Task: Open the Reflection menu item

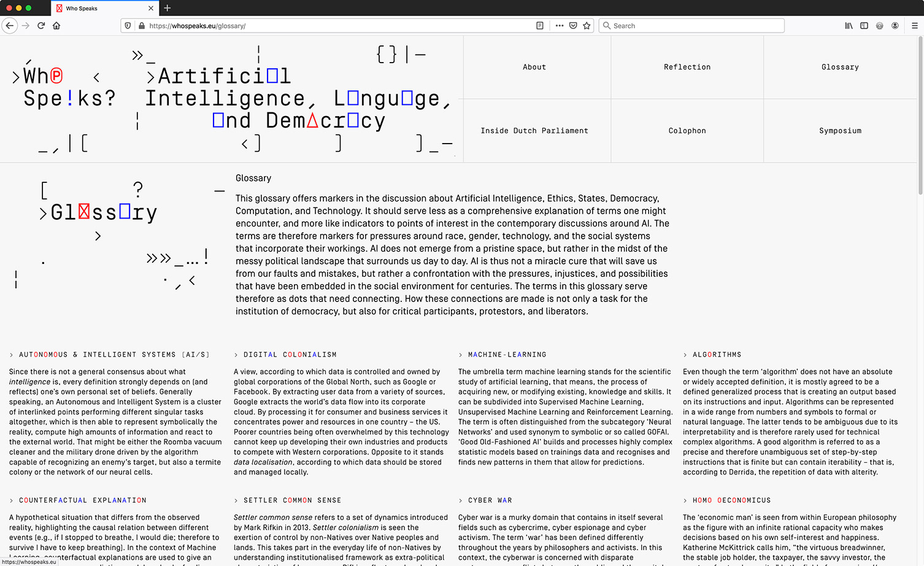Action: coord(687,67)
